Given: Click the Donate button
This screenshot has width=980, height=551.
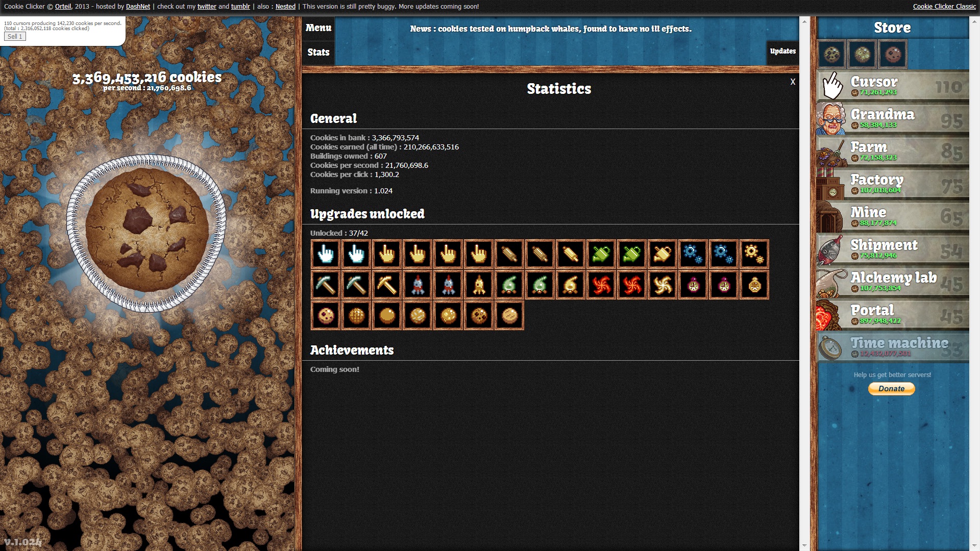Looking at the screenshot, I should coord(891,389).
